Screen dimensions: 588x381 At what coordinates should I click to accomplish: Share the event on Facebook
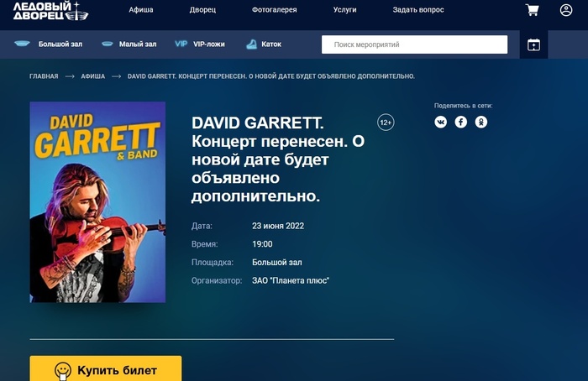[x=461, y=123]
